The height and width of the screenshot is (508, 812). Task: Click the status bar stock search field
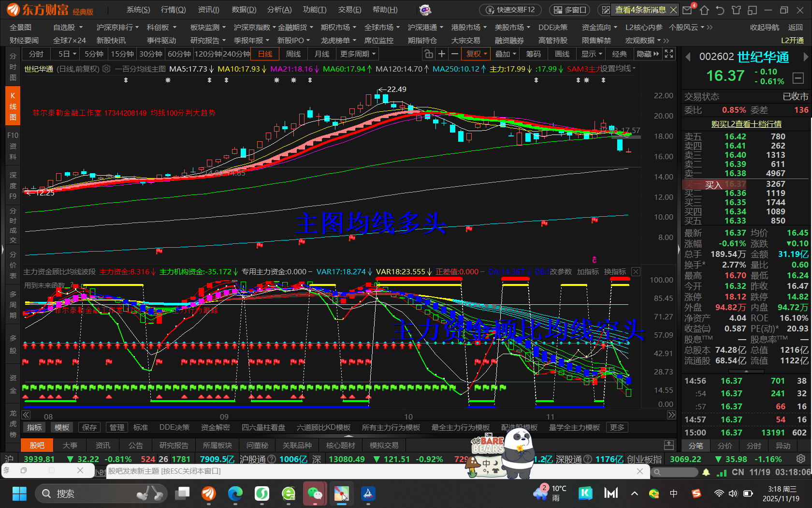[674, 472]
